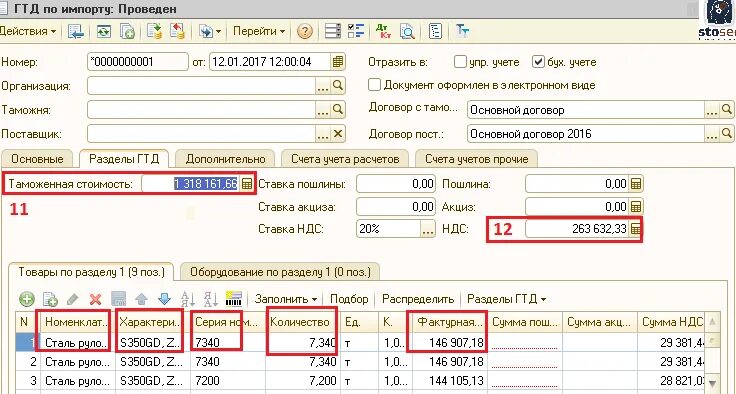Switch to the Основные tab
736x394 pixels.
pos(37,159)
